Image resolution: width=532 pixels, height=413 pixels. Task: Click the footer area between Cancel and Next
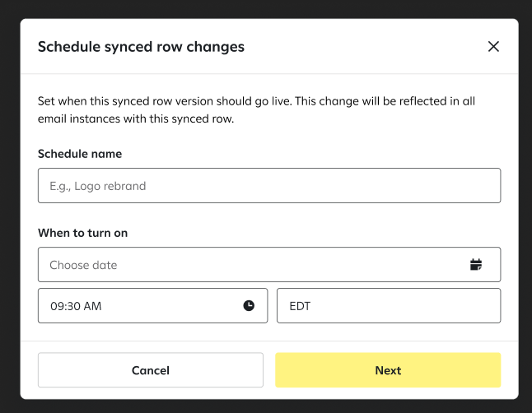click(269, 370)
